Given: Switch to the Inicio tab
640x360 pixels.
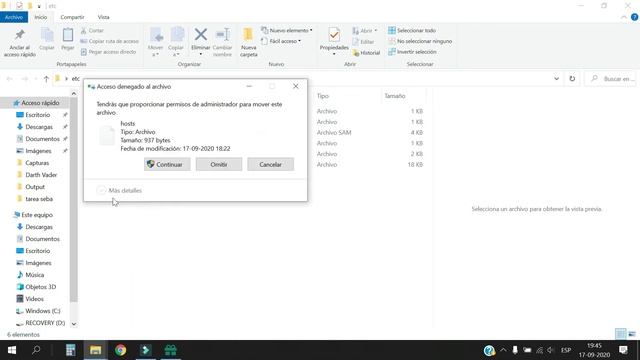Looking at the screenshot, I should tap(41, 17).
